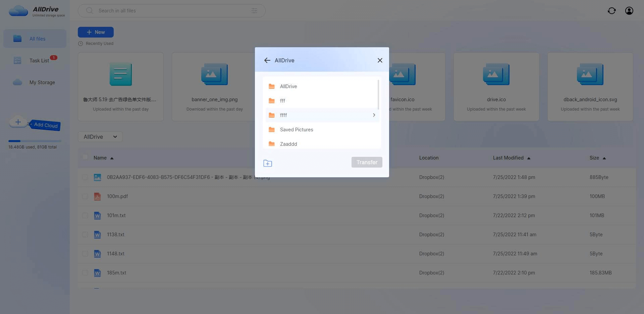Click the 100m.pdf file icon

(x=97, y=196)
